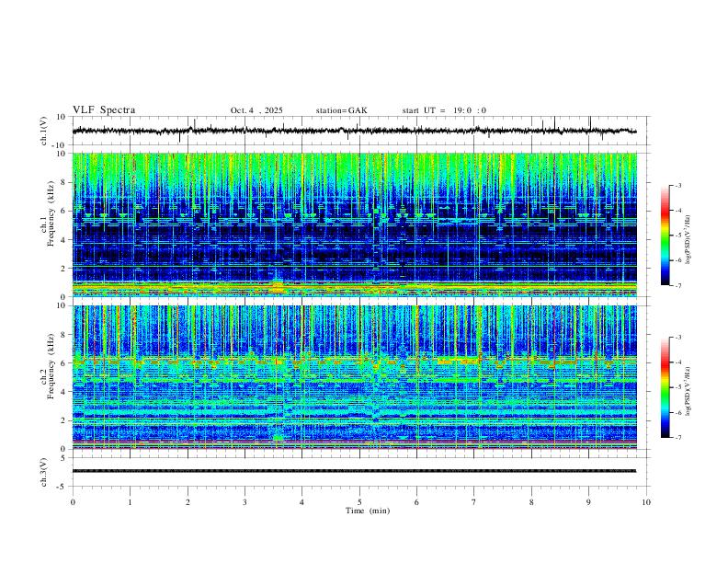Click the time axis tick label '10'

[646, 502]
